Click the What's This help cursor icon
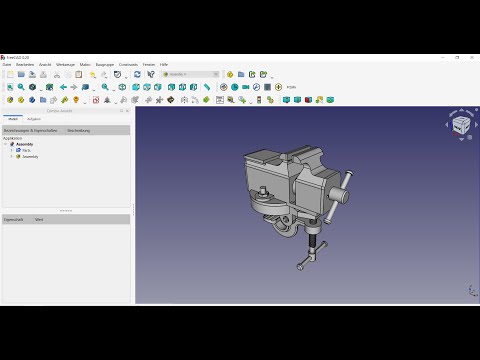The width and height of the screenshot is (480, 360). pyautogui.click(x=151, y=74)
